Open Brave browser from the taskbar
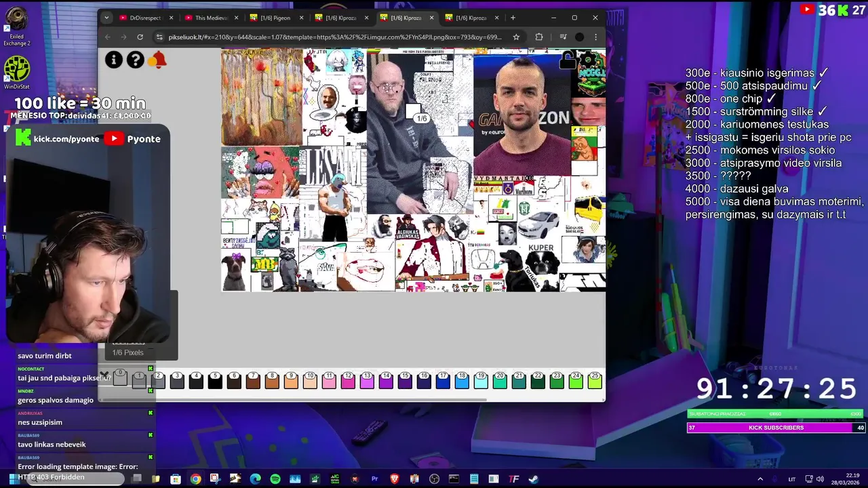Image resolution: width=868 pixels, height=488 pixels. (395, 479)
